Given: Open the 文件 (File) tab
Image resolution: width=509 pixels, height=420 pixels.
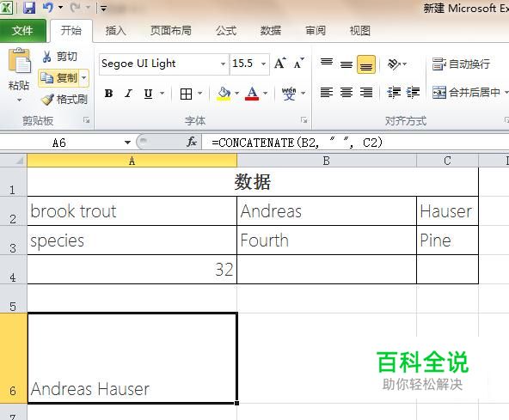Looking at the screenshot, I should (x=22, y=31).
